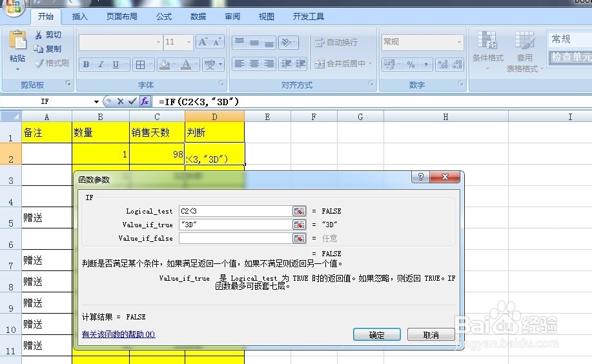Image resolution: width=592 pixels, height=364 pixels.
Task: Increase decimal places
Action: coord(442,65)
